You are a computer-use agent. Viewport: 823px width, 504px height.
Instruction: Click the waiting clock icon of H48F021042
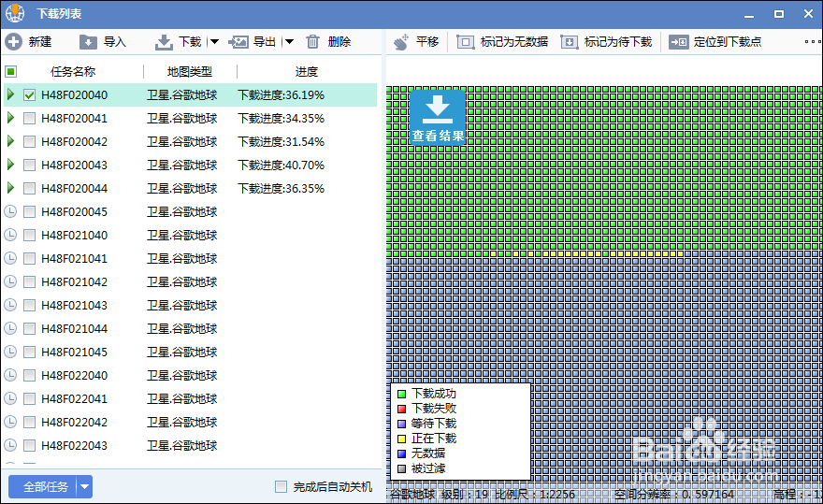tap(10, 281)
